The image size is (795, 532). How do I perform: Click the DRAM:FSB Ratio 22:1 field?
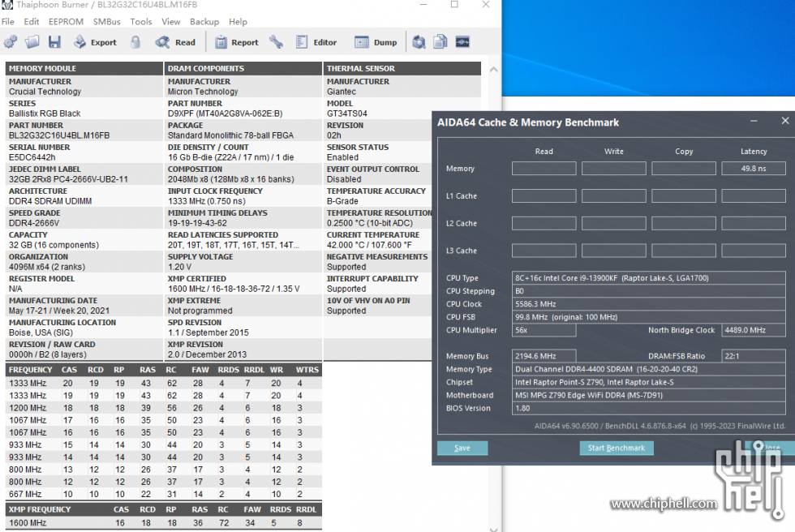pos(754,356)
